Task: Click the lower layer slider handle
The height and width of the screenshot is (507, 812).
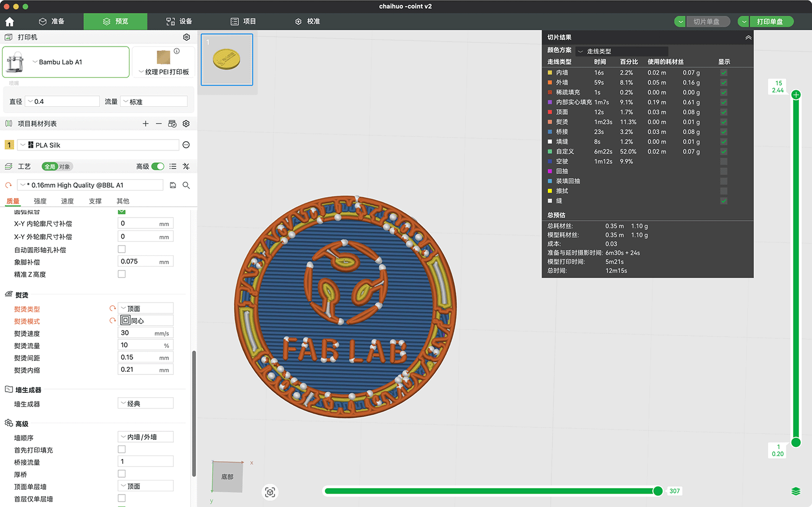Action: coord(796,442)
